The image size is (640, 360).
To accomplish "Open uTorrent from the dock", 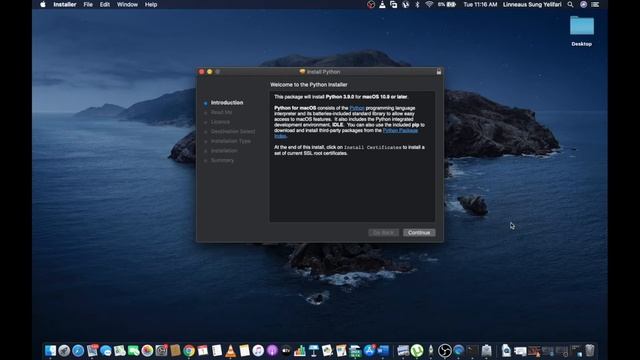I will pyautogui.click(x=417, y=351).
